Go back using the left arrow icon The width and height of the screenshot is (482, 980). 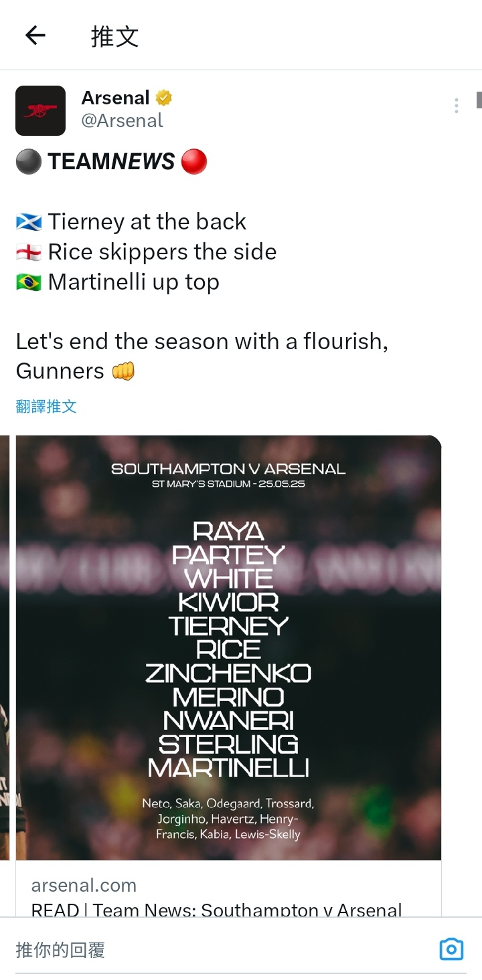tap(35, 35)
